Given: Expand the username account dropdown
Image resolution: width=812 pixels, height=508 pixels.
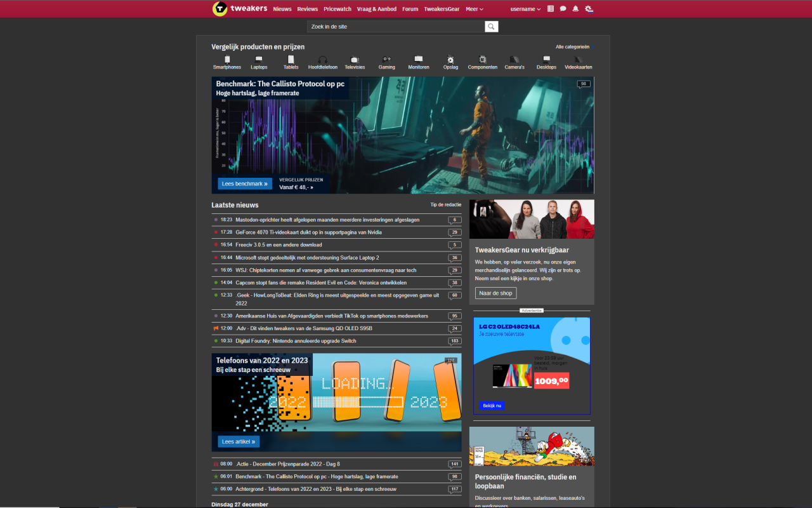Looking at the screenshot, I should 525,9.
